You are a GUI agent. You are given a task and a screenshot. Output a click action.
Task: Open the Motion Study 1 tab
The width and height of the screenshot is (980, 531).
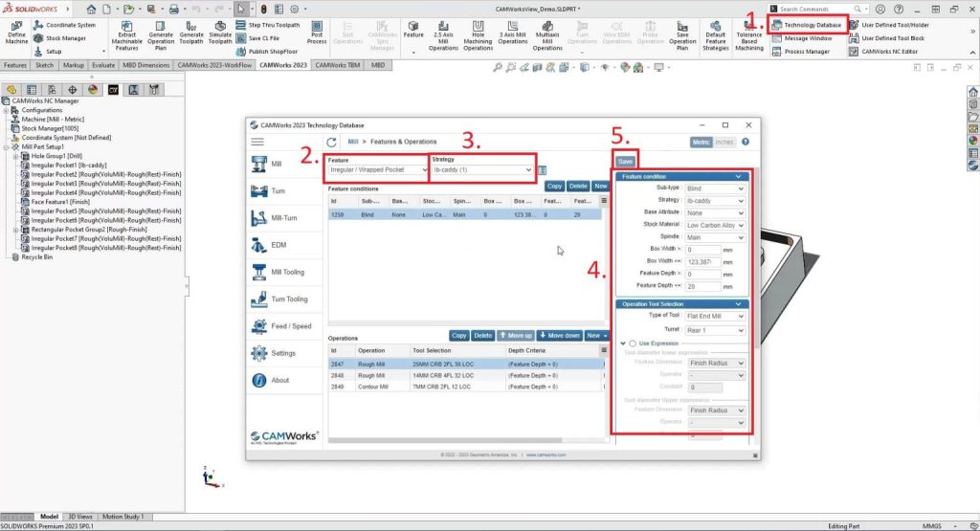tap(123, 517)
